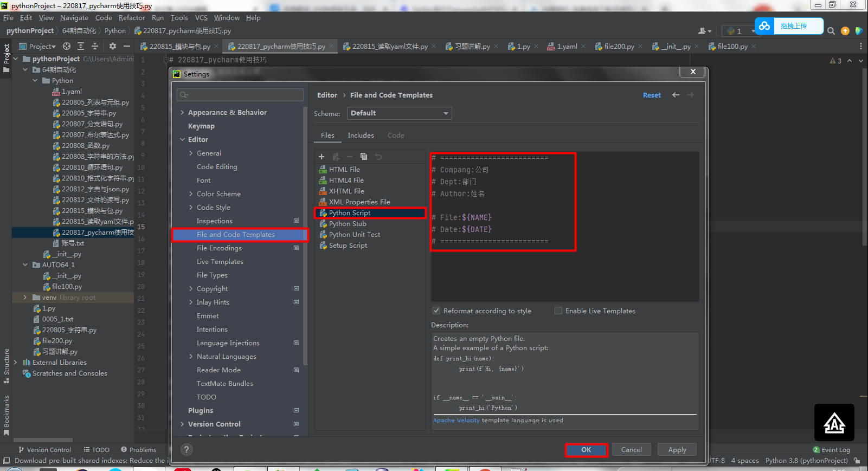
Task: Click the Copy Template icon
Action: [x=364, y=157]
